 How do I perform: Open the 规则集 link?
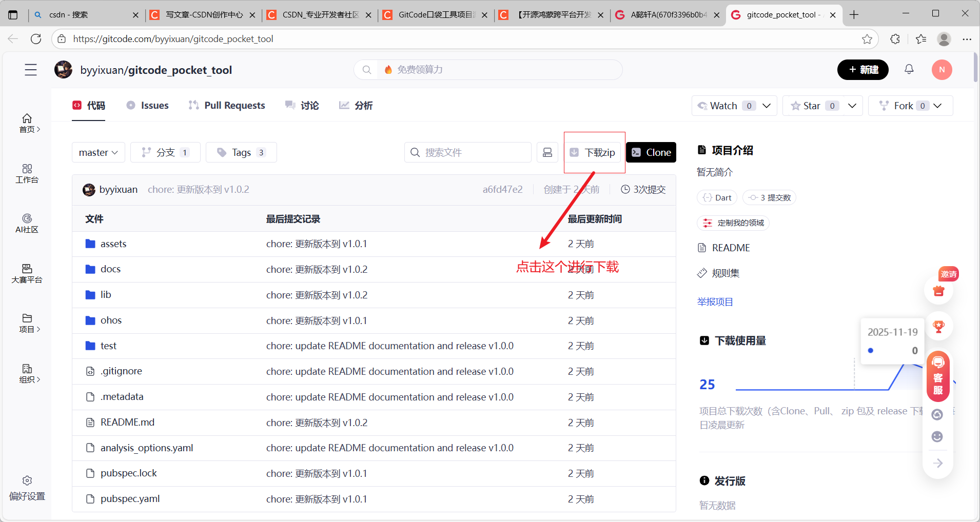[718, 273]
